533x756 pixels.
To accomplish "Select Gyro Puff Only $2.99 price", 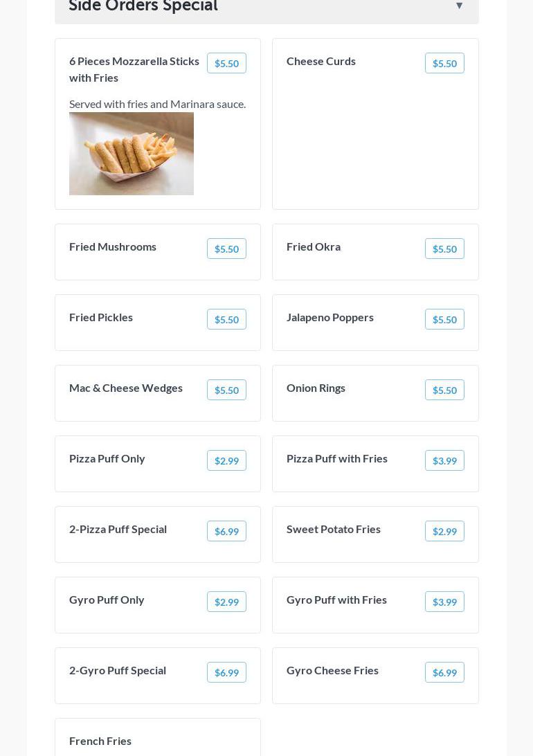I will click(226, 602).
